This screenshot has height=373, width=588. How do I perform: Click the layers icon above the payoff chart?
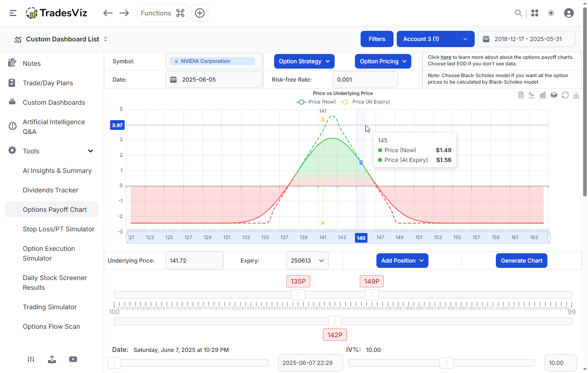[x=554, y=95]
